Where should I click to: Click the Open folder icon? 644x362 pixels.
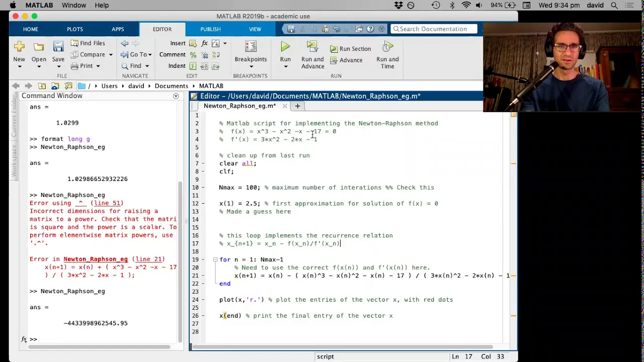coord(39,47)
